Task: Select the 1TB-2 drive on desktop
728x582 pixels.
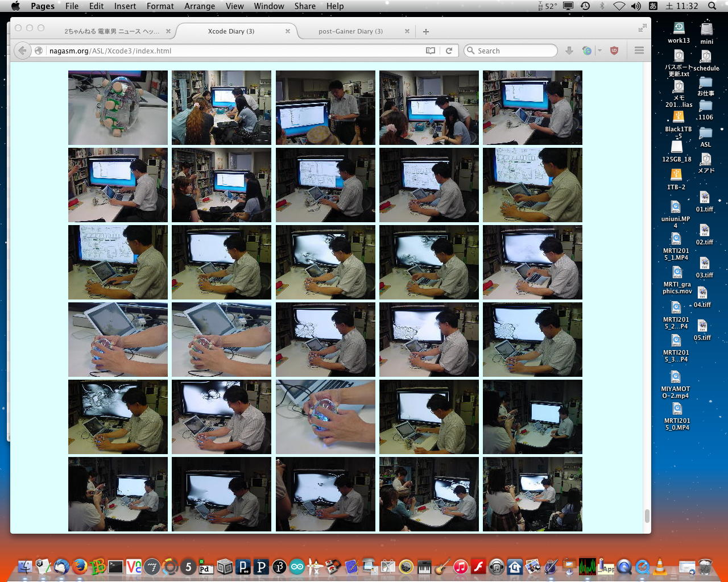Action: pos(676,180)
